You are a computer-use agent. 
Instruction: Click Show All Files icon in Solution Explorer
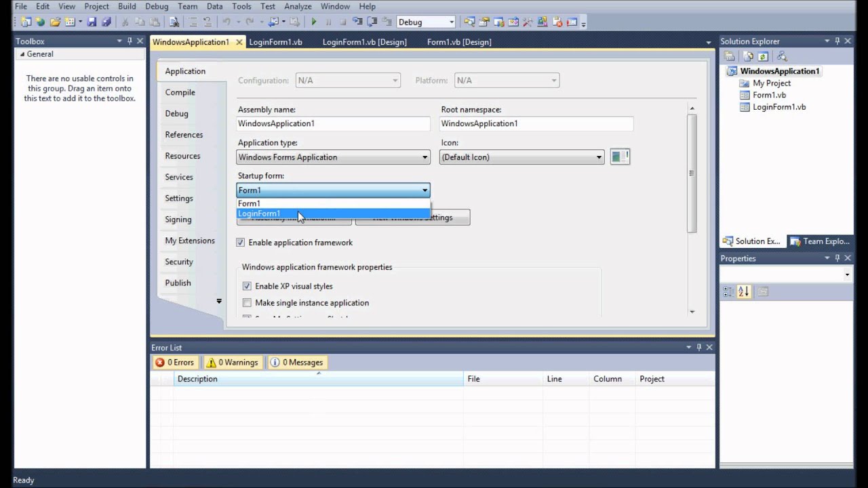749,57
